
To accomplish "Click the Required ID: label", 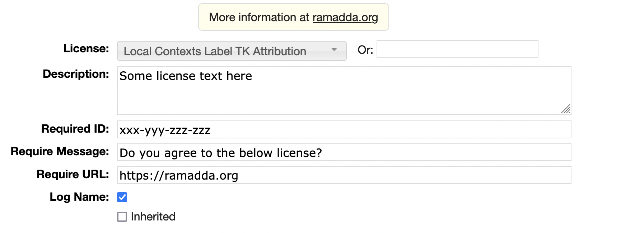I will click(75, 129).
